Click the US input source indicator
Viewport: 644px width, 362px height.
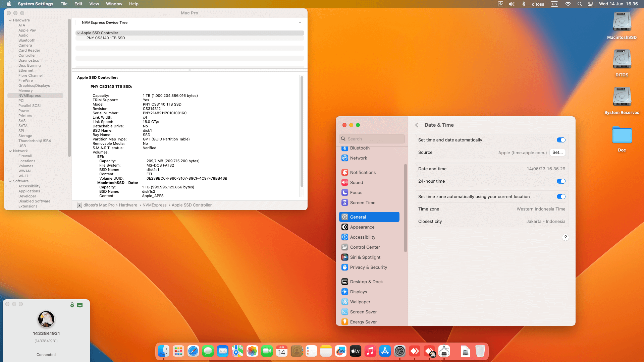click(x=554, y=4)
